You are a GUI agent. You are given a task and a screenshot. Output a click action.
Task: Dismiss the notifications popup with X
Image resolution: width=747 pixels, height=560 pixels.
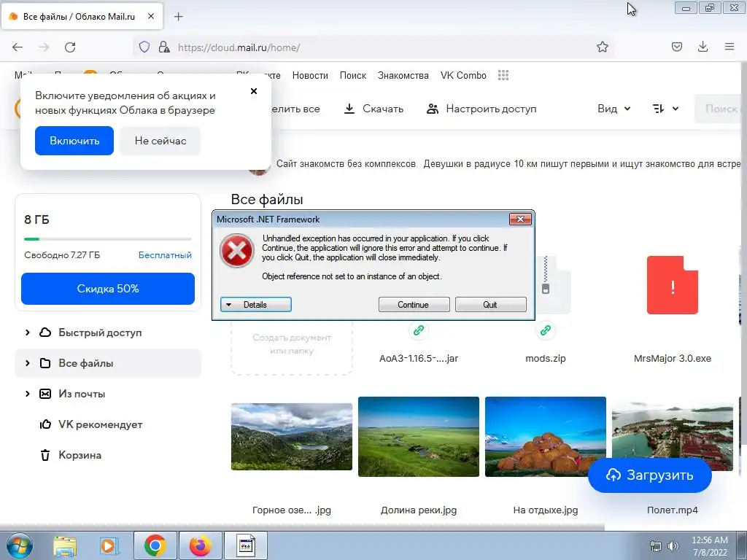254,91
